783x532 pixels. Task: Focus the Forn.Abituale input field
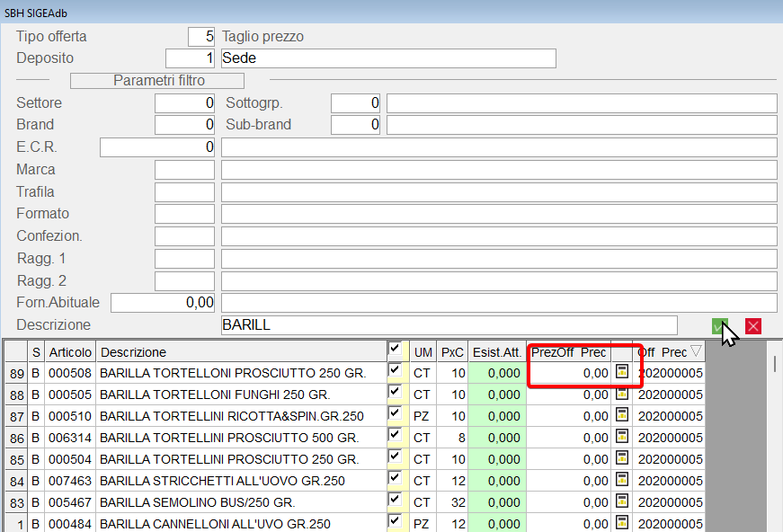pyautogui.click(x=163, y=303)
